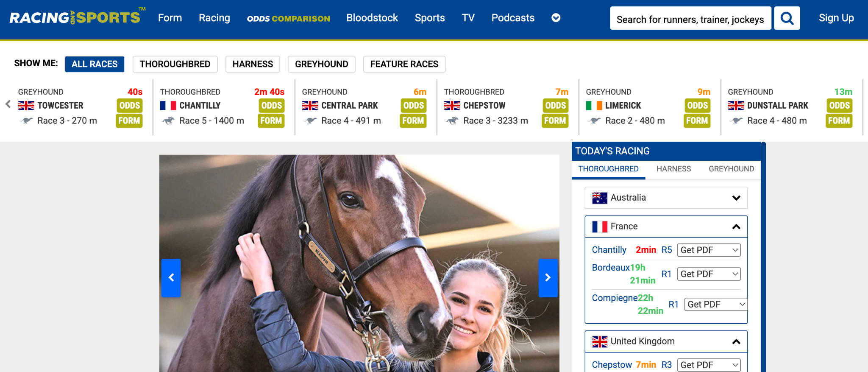Go to the previous carousel slide arrow
The height and width of the screenshot is (372, 868).
[171, 278]
